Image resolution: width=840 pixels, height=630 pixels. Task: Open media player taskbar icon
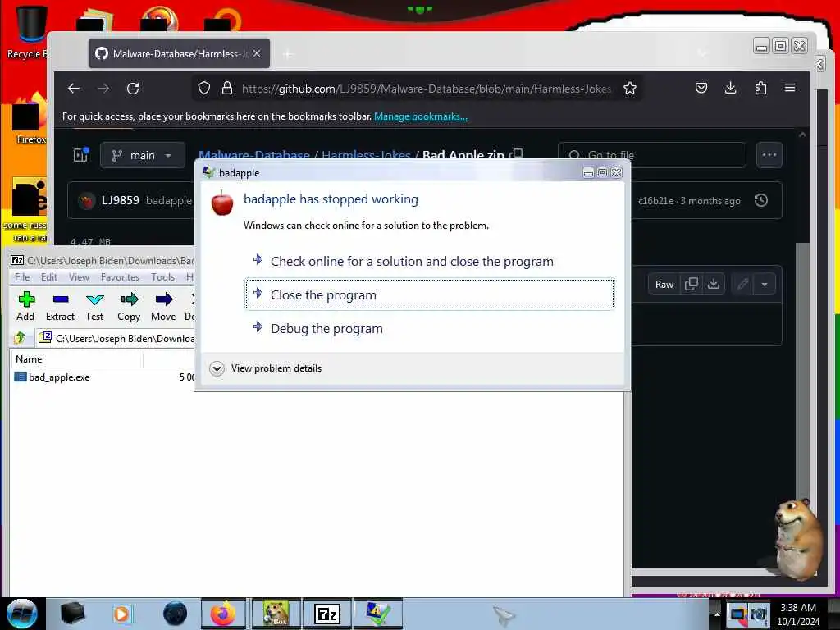121,614
